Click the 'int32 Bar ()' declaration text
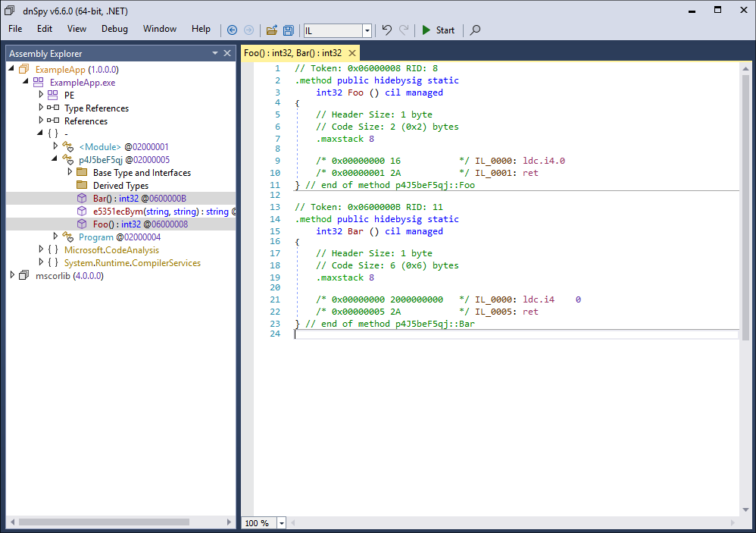Image resolution: width=756 pixels, height=533 pixels. coord(348,231)
